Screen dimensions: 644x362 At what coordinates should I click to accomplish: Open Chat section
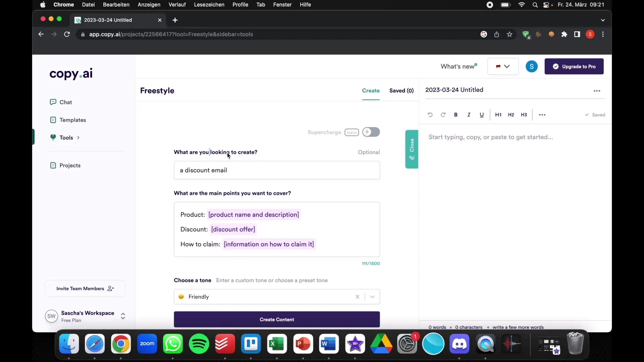pyautogui.click(x=65, y=102)
